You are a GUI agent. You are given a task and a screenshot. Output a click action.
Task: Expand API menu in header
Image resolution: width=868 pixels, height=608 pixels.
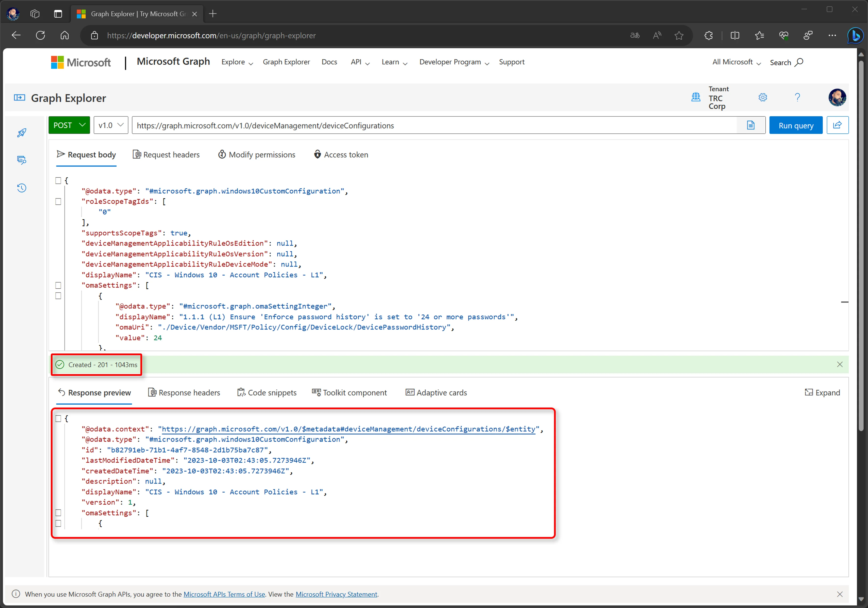pos(360,62)
